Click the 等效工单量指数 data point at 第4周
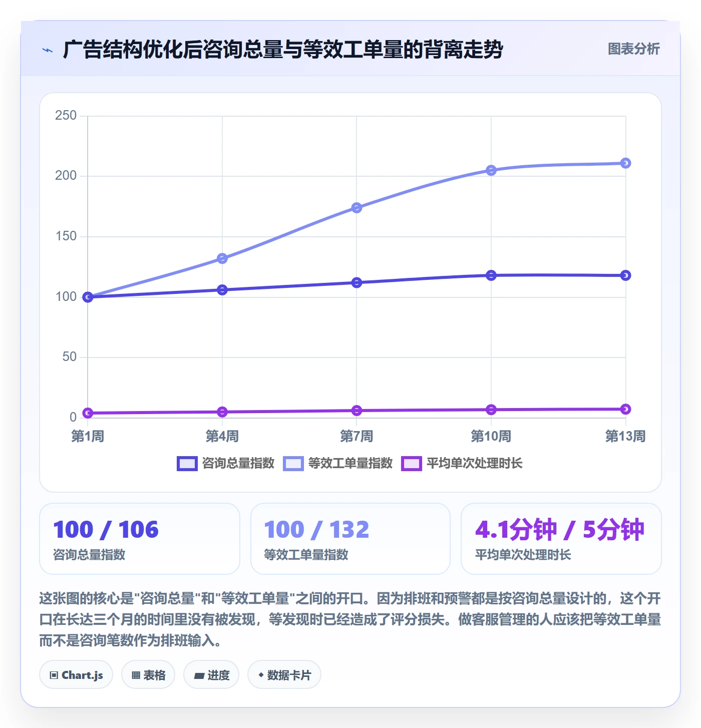The image size is (701, 728). (222, 258)
